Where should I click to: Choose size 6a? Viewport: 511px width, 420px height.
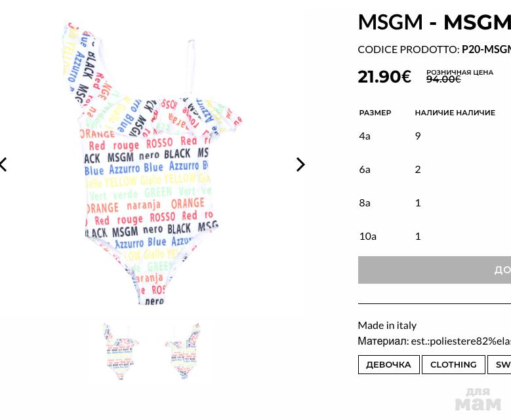[x=365, y=169]
